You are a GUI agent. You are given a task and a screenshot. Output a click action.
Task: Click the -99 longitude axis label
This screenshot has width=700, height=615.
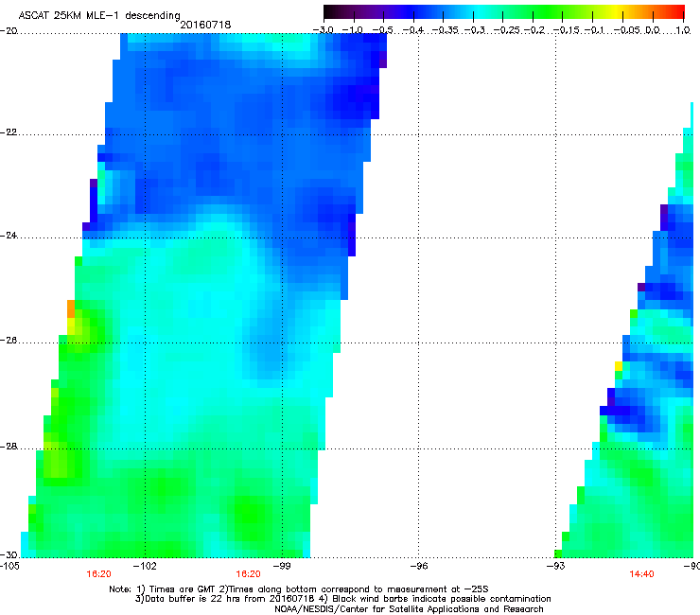281,566
